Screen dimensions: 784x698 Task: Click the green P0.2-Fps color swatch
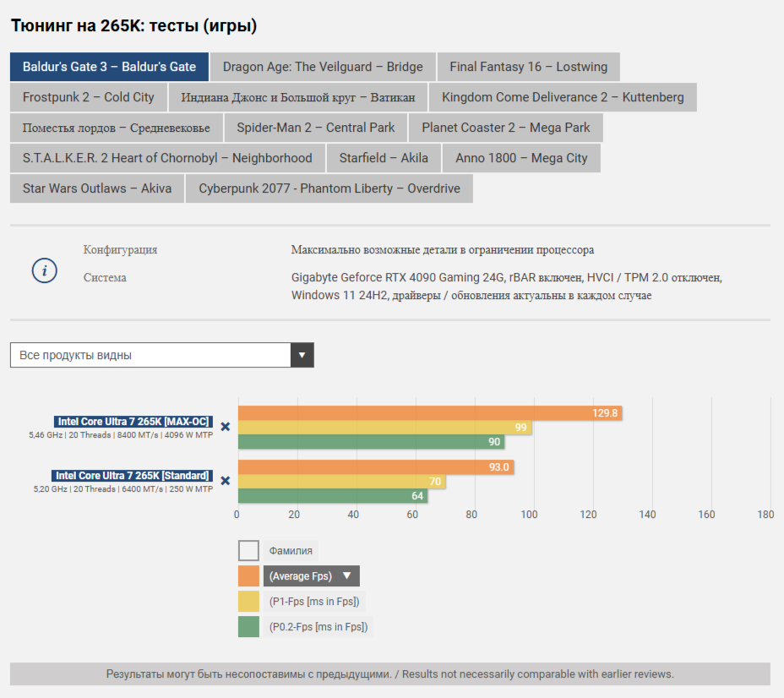coord(248,626)
